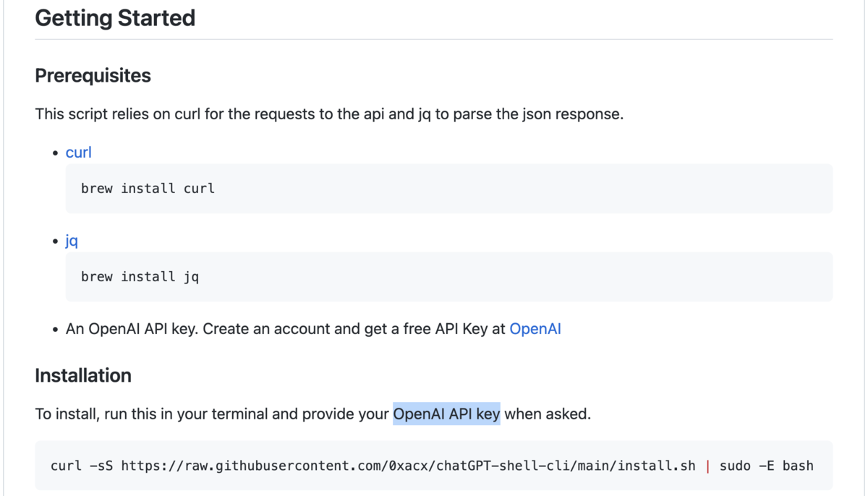This screenshot has width=868, height=496.
Task: Click 'curl -sS' at start of install command
Action: pyautogui.click(x=82, y=466)
